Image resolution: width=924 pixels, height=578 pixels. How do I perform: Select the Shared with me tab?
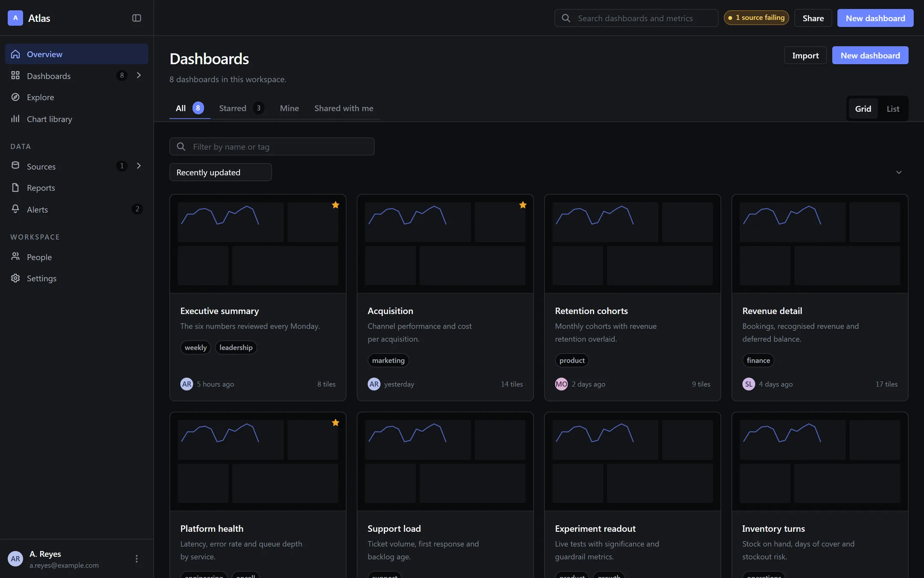pos(344,108)
